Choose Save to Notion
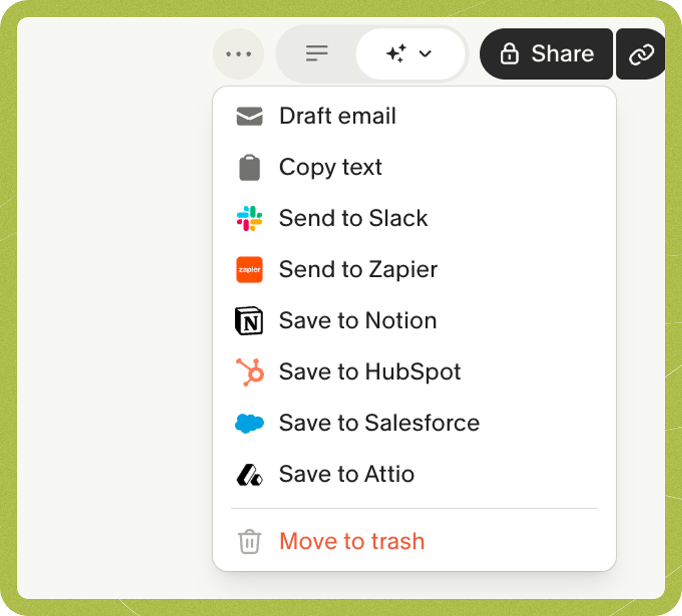 point(414,321)
